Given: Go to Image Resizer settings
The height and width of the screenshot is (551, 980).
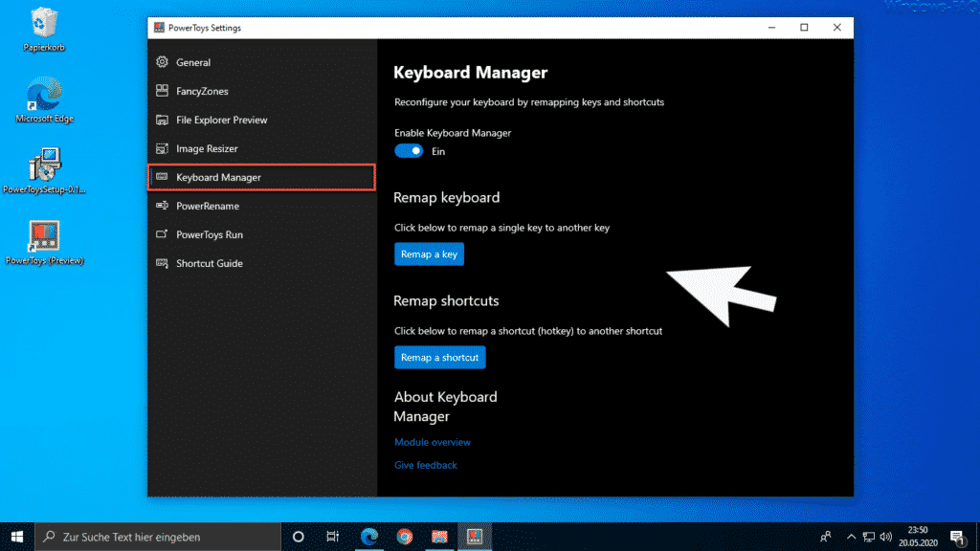Looking at the screenshot, I should pyautogui.click(x=262, y=148).
